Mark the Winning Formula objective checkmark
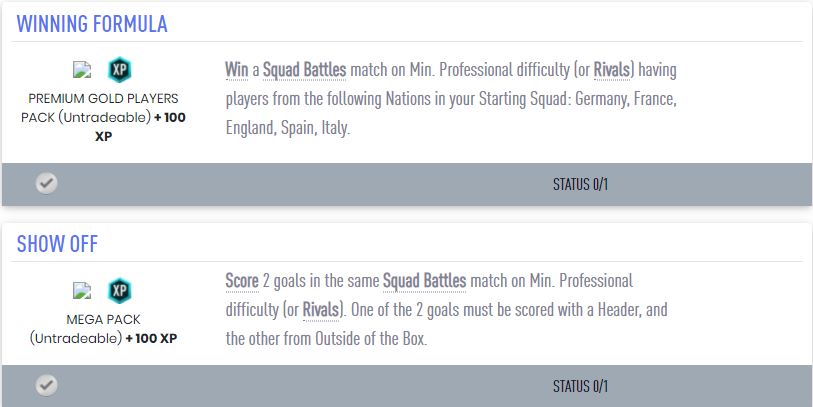The width and height of the screenshot is (813, 407). coord(46,183)
